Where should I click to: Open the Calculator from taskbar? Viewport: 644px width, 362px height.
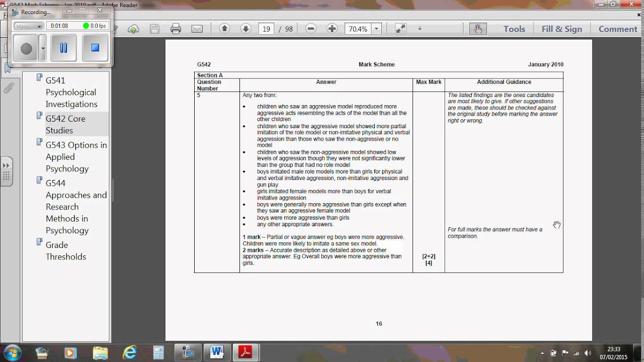pyautogui.click(x=158, y=352)
